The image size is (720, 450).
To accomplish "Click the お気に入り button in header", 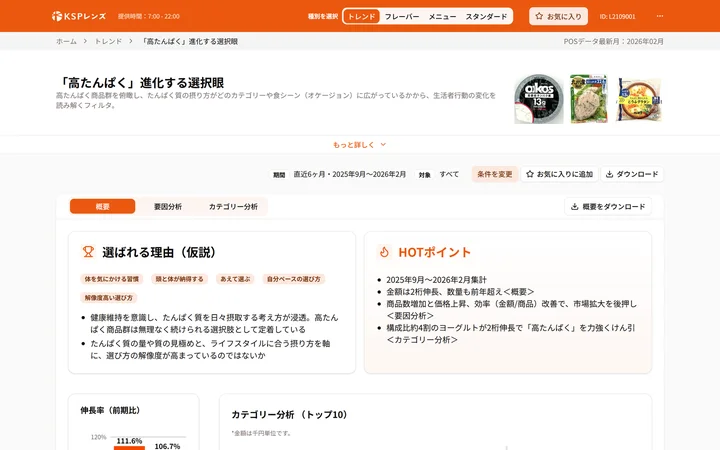I will [558, 16].
